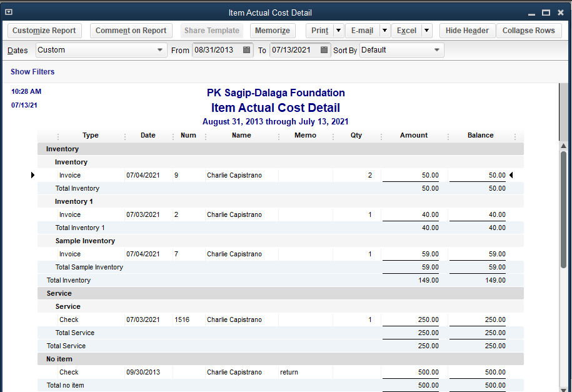This screenshot has width=572, height=392.
Task: Click the 149.00 Total Inventory amount
Action: pyautogui.click(x=428, y=280)
